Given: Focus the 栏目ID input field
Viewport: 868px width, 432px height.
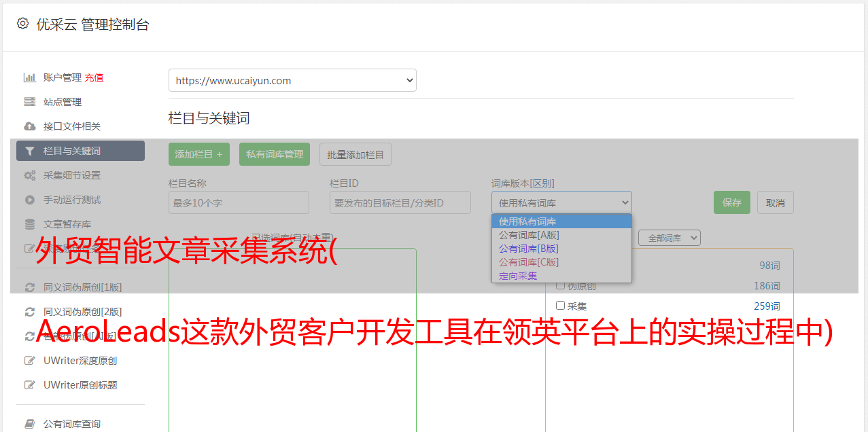Looking at the screenshot, I should click(400, 202).
